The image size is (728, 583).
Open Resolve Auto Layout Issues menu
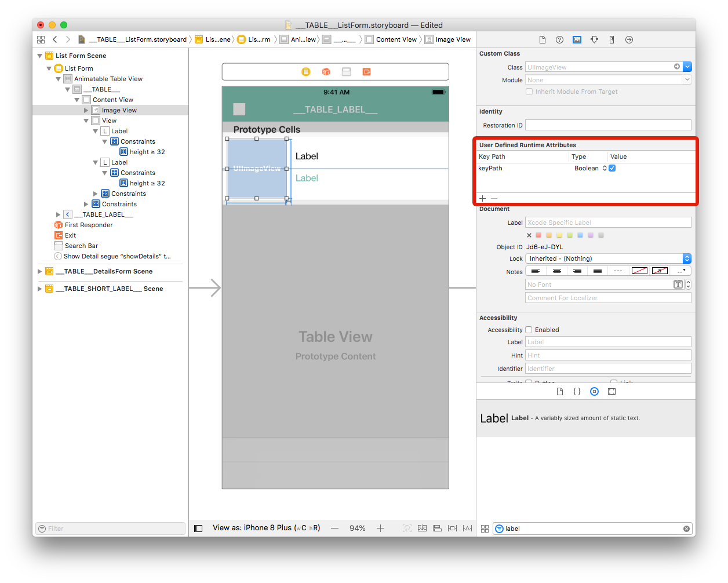[x=467, y=529]
